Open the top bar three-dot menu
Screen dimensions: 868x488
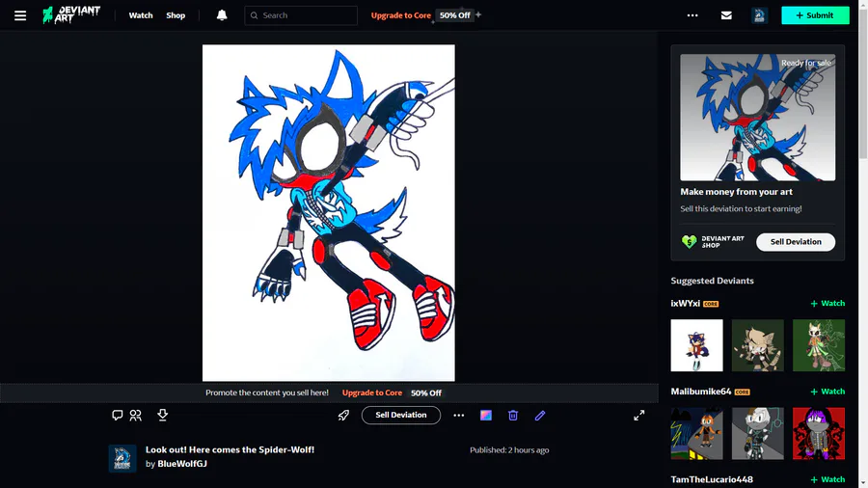pyautogui.click(x=692, y=15)
